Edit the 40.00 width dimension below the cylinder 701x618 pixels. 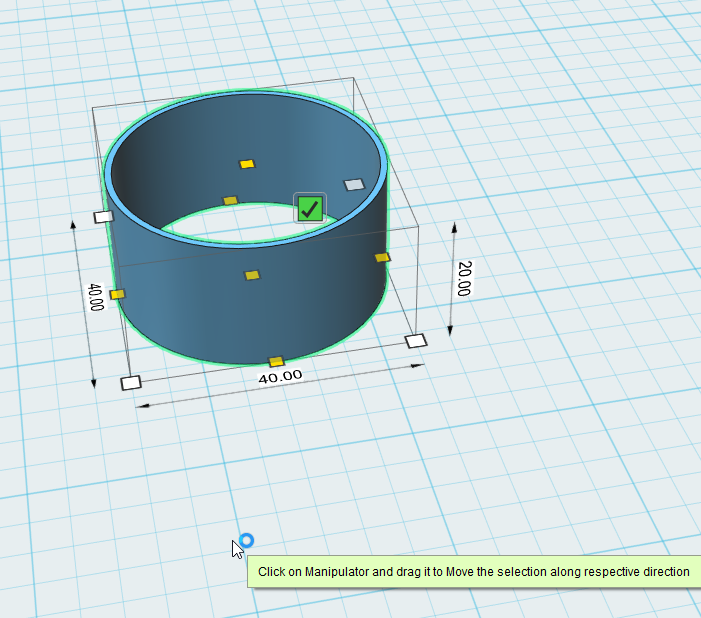coord(280,377)
